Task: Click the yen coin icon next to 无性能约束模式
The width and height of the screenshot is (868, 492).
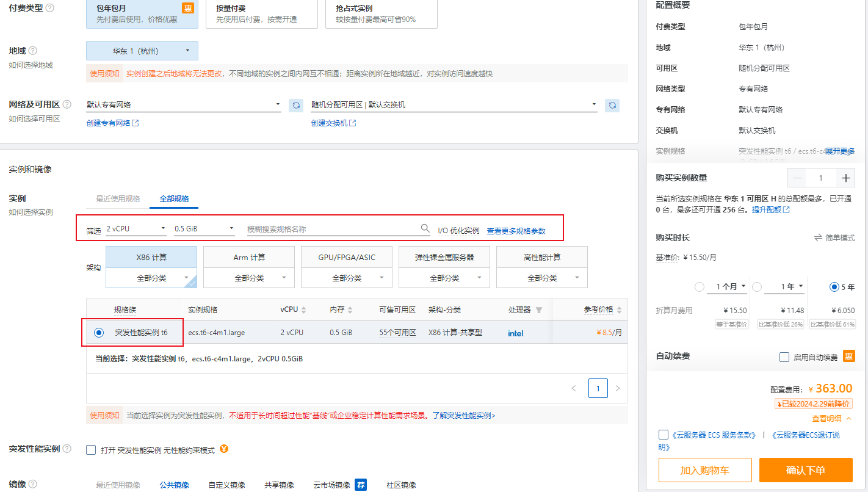Action: tap(224, 449)
